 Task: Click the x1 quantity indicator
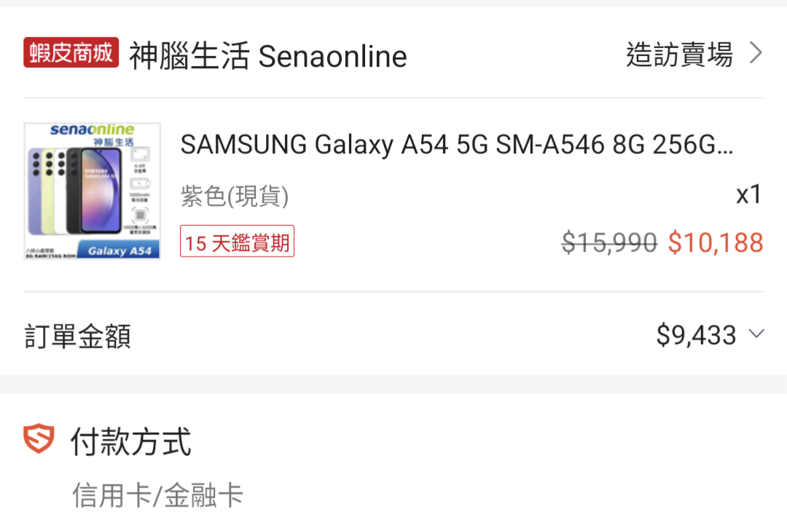click(748, 195)
